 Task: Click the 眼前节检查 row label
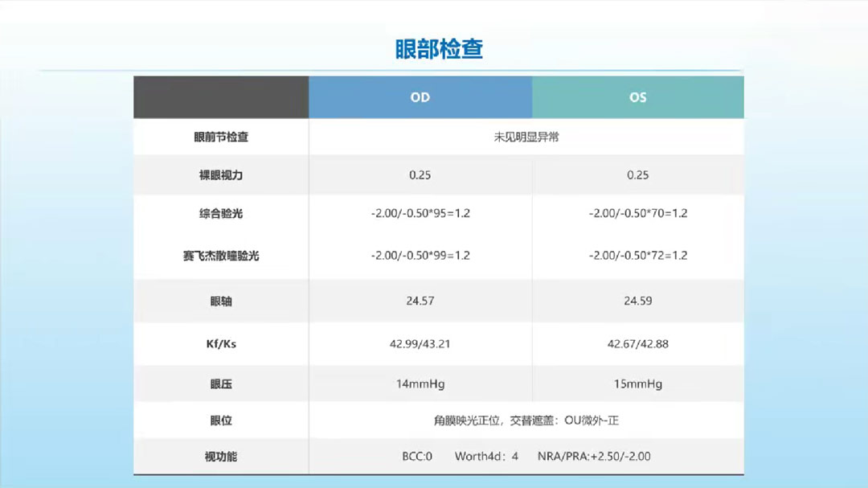tap(221, 137)
